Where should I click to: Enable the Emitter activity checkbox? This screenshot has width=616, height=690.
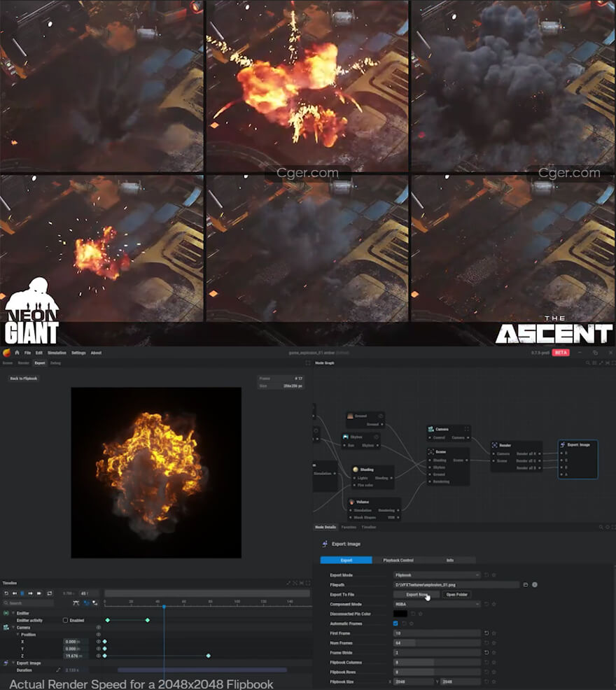click(x=66, y=620)
